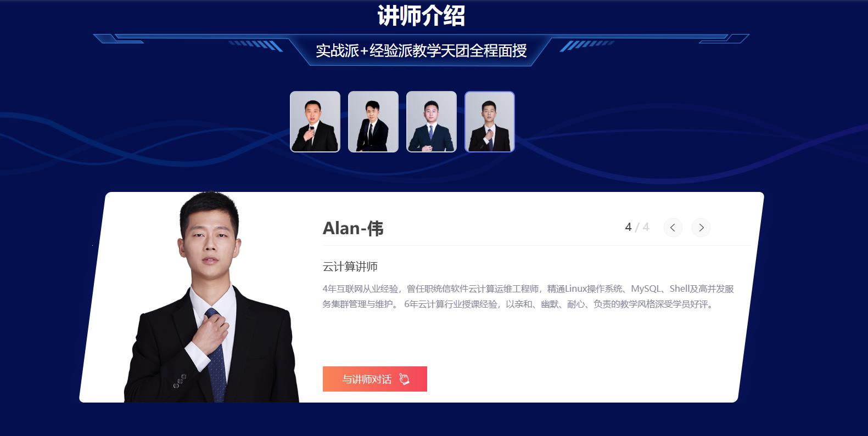Click the current page number 4 in counter
868x436 pixels.
tap(628, 227)
